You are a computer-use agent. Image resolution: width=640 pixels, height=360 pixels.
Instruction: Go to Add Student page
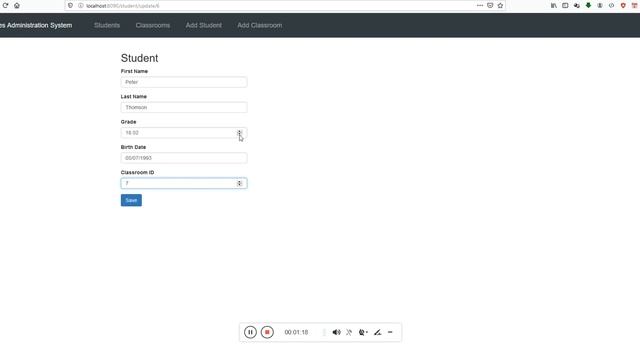204,25
